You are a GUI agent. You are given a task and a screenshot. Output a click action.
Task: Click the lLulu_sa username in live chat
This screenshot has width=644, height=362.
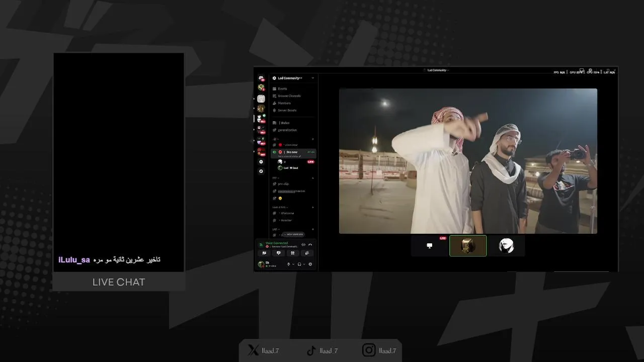74,260
